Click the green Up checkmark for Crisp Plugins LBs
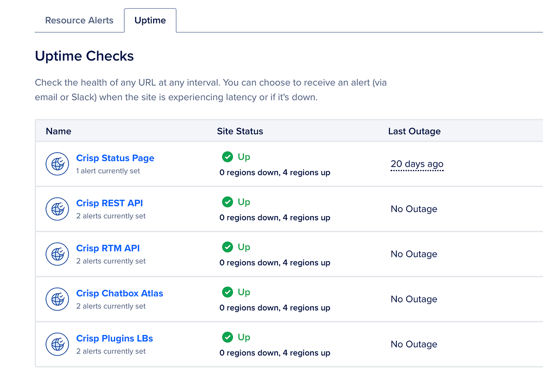543x392 pixels. click(228, 337)
